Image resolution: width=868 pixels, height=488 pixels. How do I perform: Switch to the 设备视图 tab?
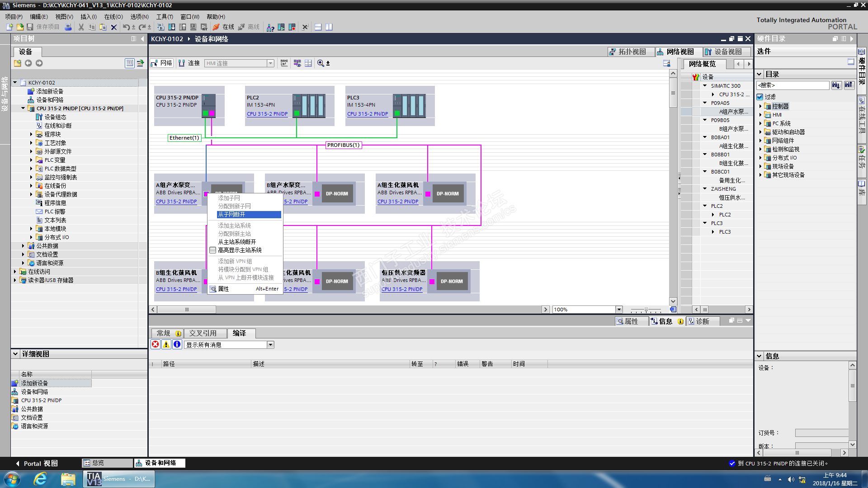click(727, 52)
